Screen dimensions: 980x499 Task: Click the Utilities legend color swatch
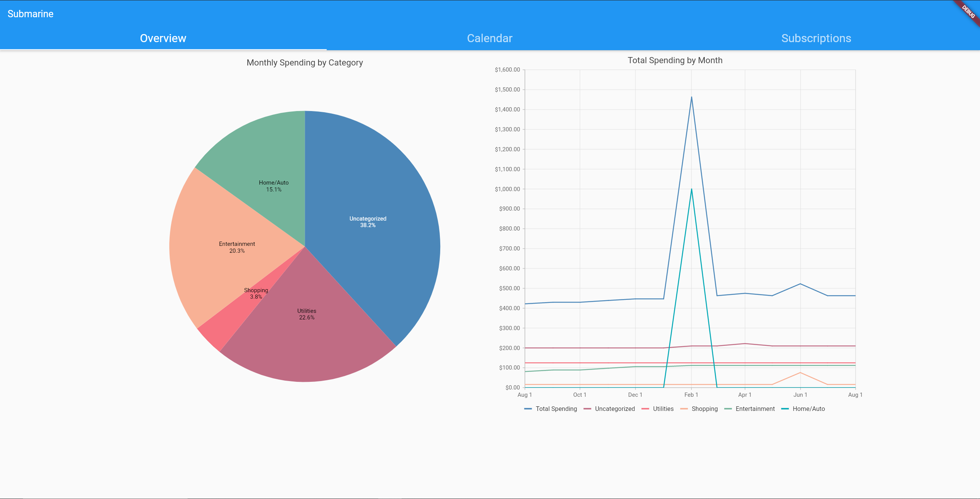click(645, 409)
